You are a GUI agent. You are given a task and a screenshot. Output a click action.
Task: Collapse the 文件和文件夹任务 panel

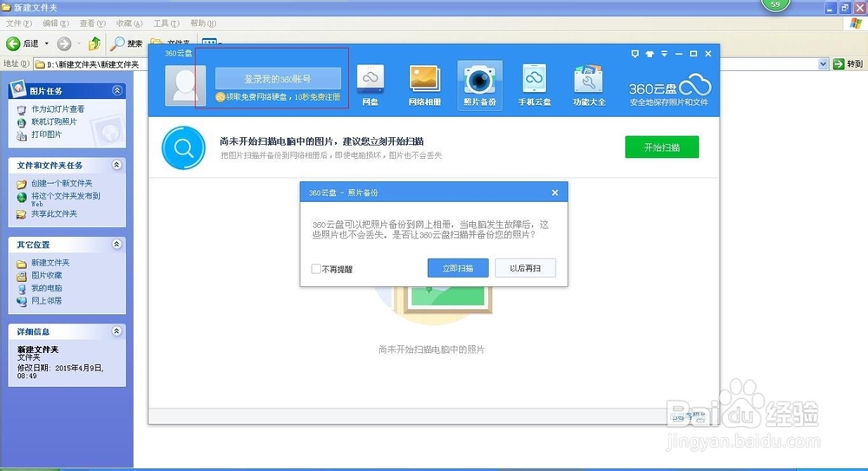[x=117, y=165]
